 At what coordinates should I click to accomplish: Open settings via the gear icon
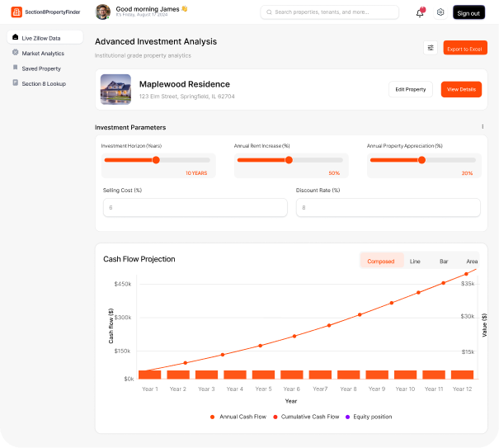point(440,12)
